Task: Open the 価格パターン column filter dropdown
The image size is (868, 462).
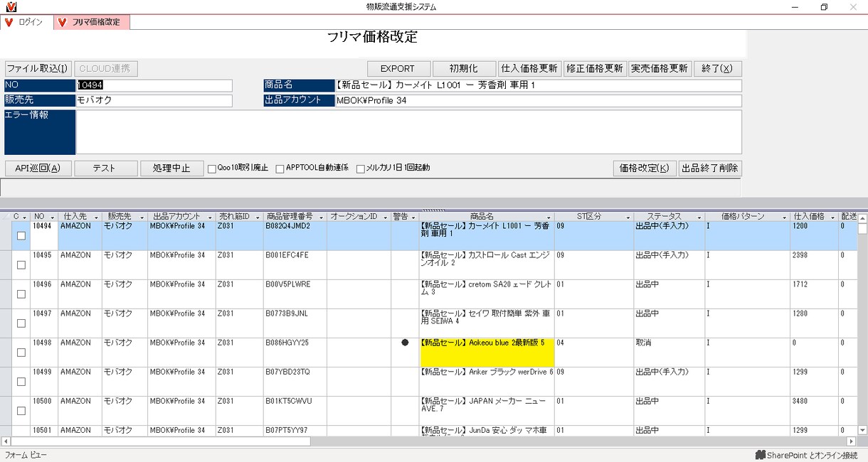Action: coord(785,217)
